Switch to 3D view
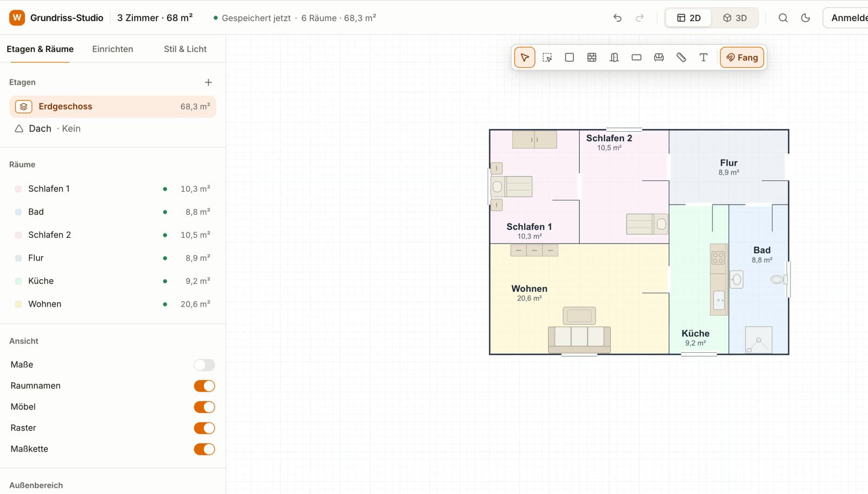 point(735,18)
